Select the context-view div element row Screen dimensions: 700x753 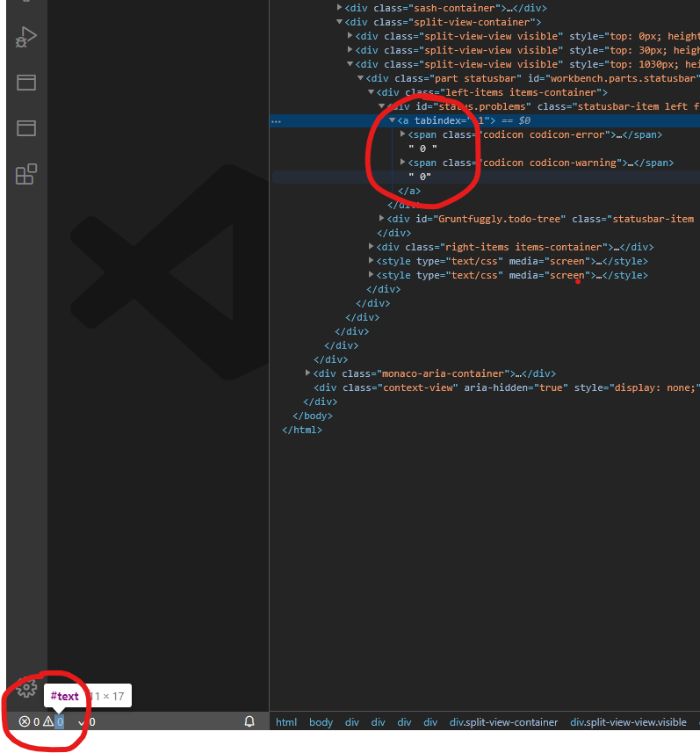[485, 387]
